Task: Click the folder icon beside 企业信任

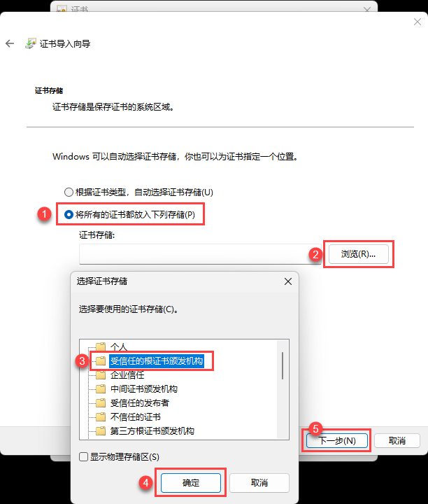Action: click(x=101, y=374)
